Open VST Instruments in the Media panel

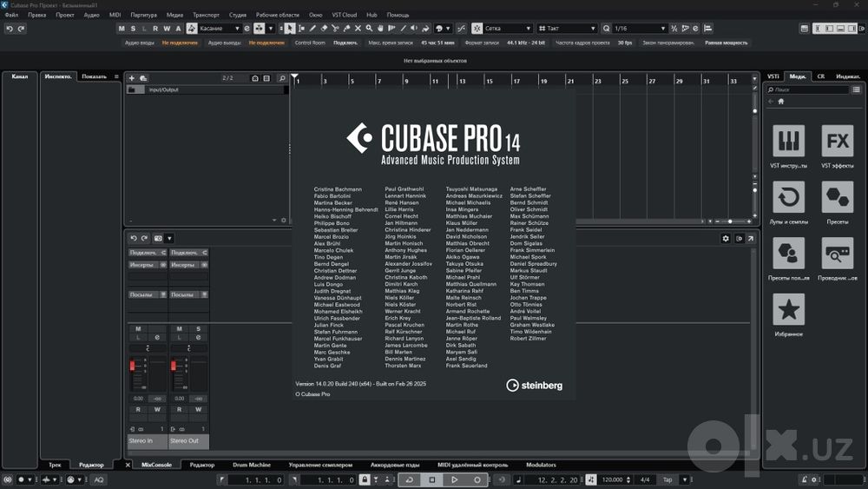[788, 142]
